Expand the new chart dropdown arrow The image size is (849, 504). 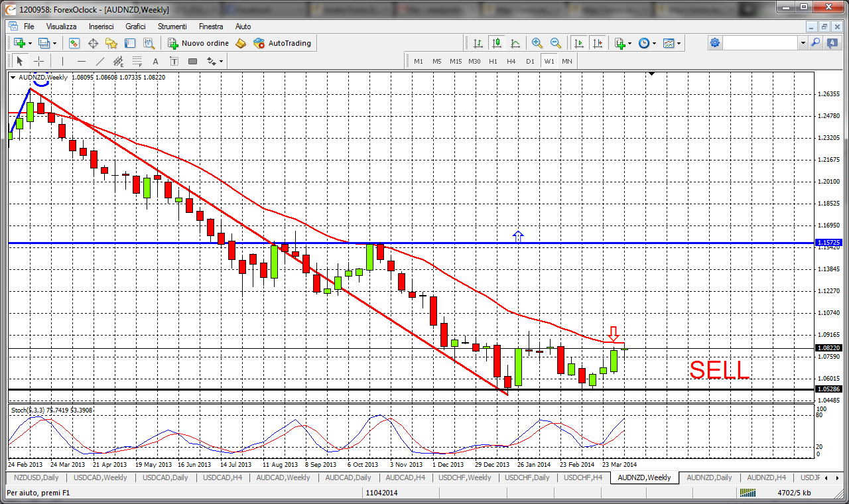(30, 43)
